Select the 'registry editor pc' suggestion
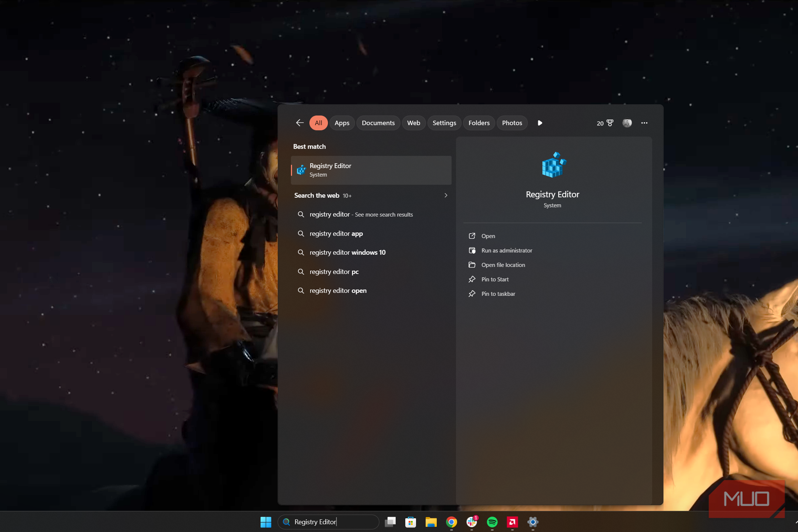The height and width of the screenshot is (532, 798). pos(371,272)
